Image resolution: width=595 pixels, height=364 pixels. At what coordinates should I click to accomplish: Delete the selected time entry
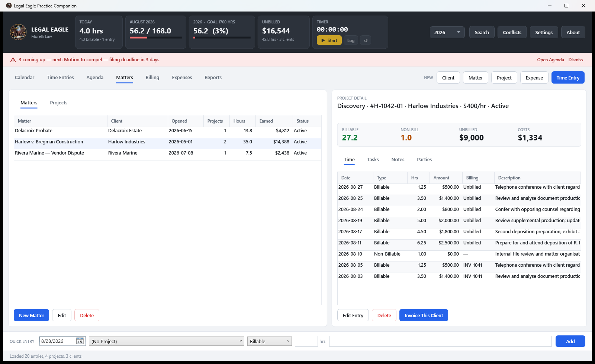pyautogui.click(x=384, y=315)
